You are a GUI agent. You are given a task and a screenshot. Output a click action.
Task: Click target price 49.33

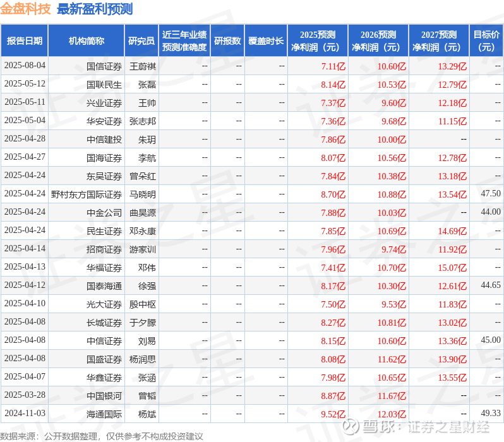click(x=491, y=414)
